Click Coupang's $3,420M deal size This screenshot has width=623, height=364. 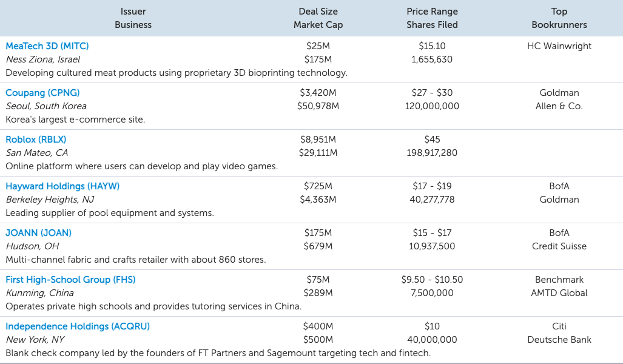(318, 93)
